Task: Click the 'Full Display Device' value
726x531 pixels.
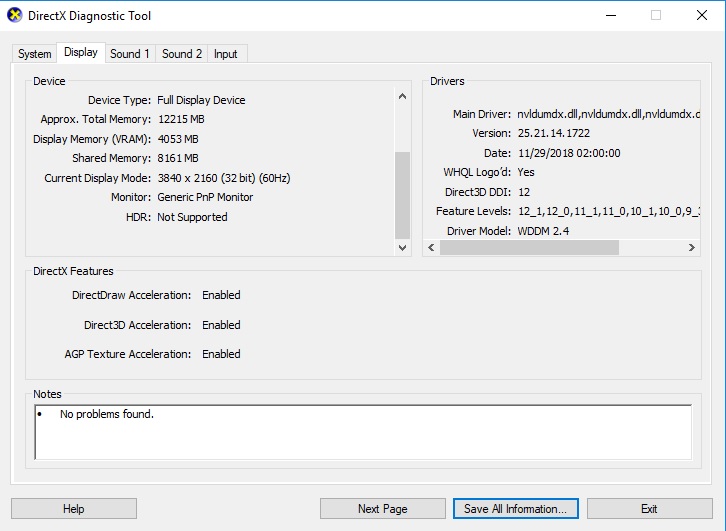Action: click(x=201, y=100)
